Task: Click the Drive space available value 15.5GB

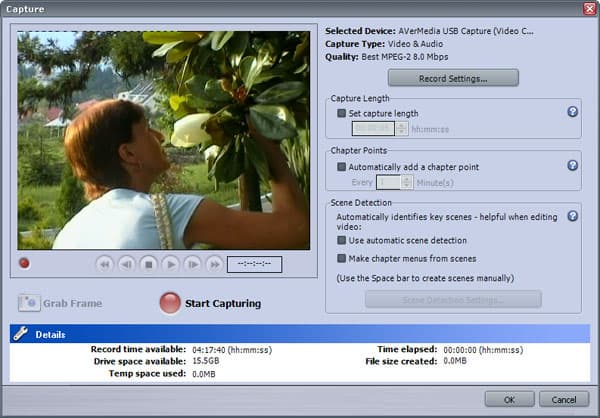Action: coord(205,361)
